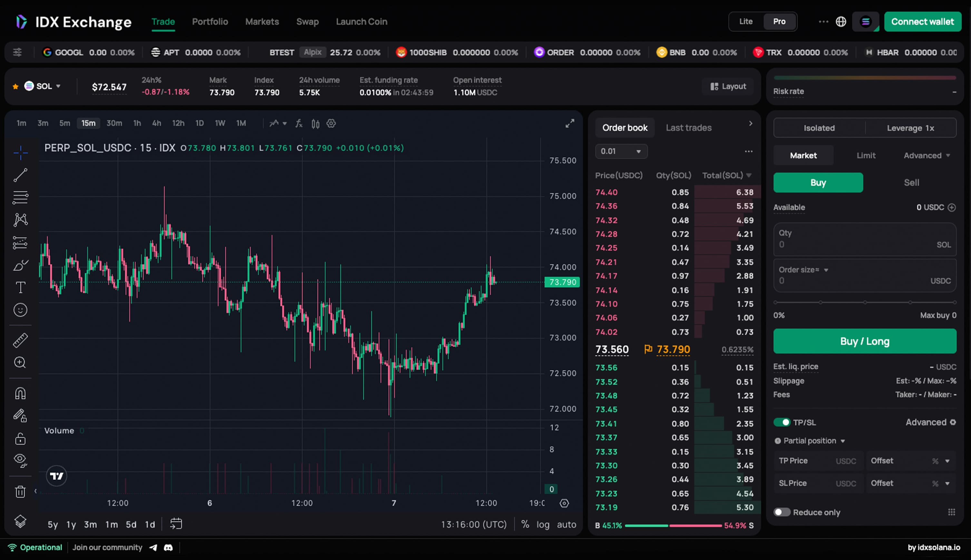Screen dimensions: 971x560
Task: Add USDC with the plus icon
Action: [x=952, y=207]
